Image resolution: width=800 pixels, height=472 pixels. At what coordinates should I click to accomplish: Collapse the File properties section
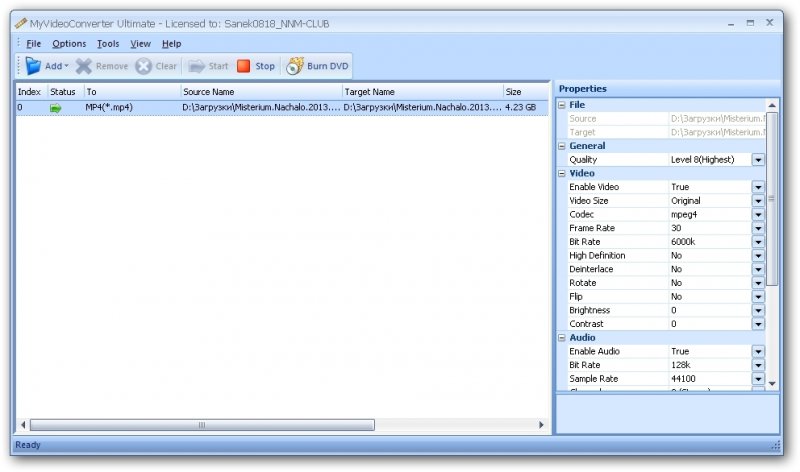coord(562,105)
